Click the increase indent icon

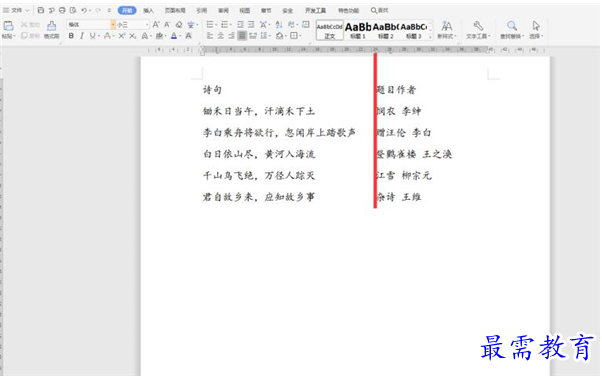click(251, 25)
